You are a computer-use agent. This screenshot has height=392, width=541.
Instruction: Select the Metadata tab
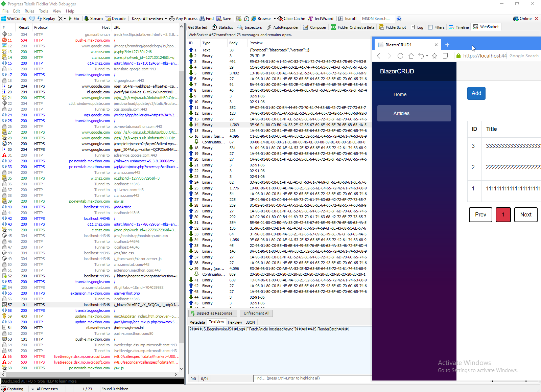[197, 322]
